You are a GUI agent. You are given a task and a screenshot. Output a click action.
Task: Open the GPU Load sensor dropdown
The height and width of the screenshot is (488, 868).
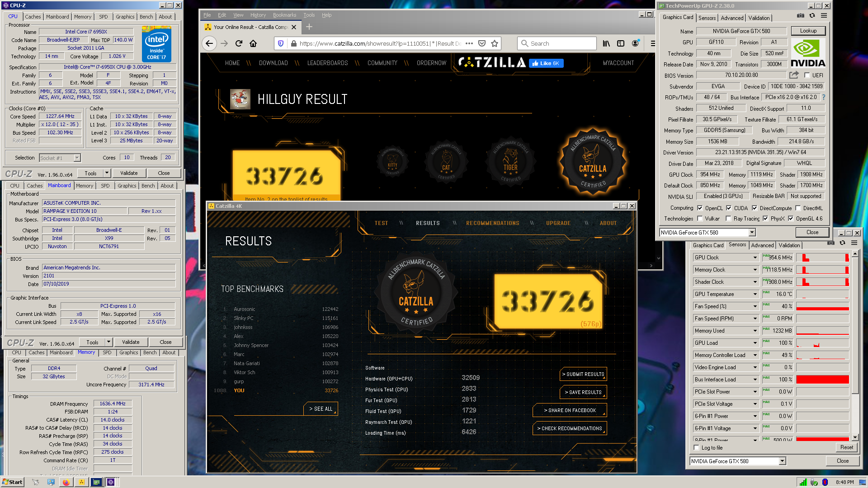pos(755,343)
